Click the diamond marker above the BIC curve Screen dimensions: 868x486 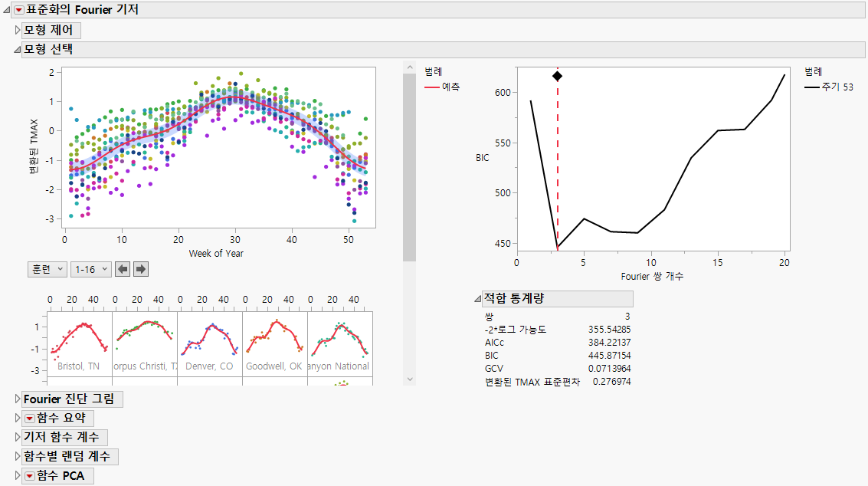pyautogui.click(x=558, y=76)
